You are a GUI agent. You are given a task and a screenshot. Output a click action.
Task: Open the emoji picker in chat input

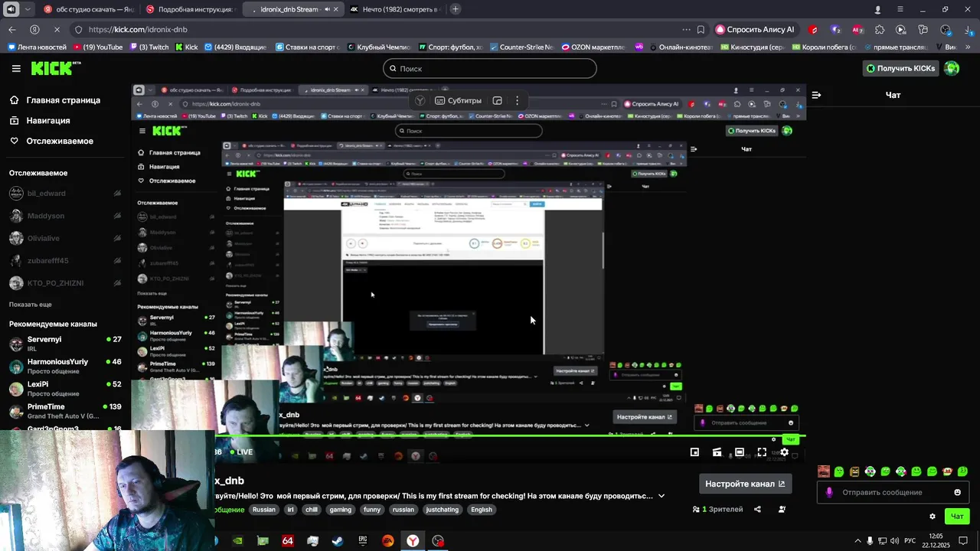point(957,492)
